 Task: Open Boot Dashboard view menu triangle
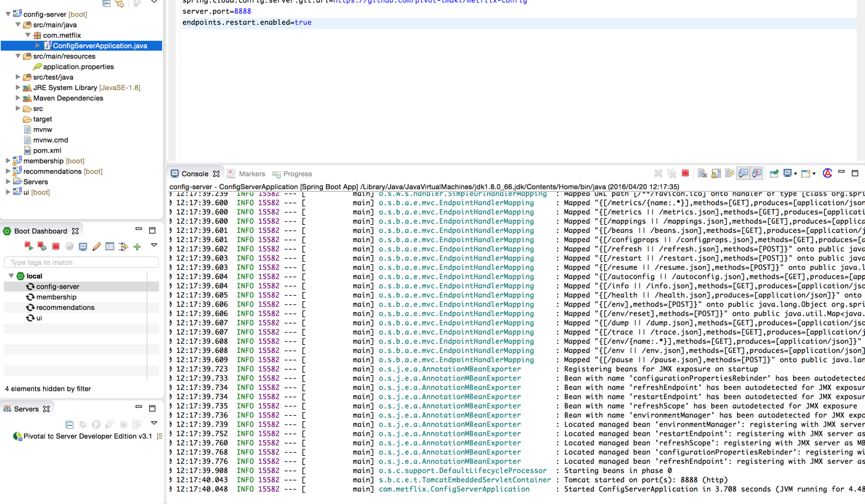[154, 246]
